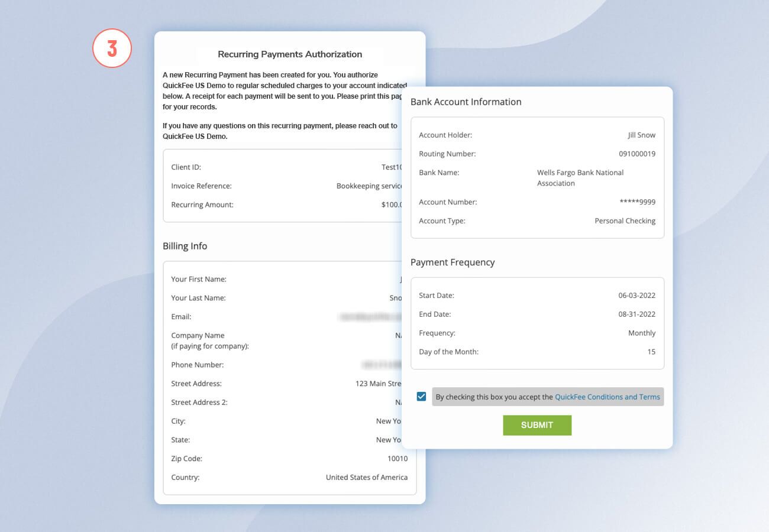Select the Personal Checking account type value

pyautogui.click(x=625, y=220)
